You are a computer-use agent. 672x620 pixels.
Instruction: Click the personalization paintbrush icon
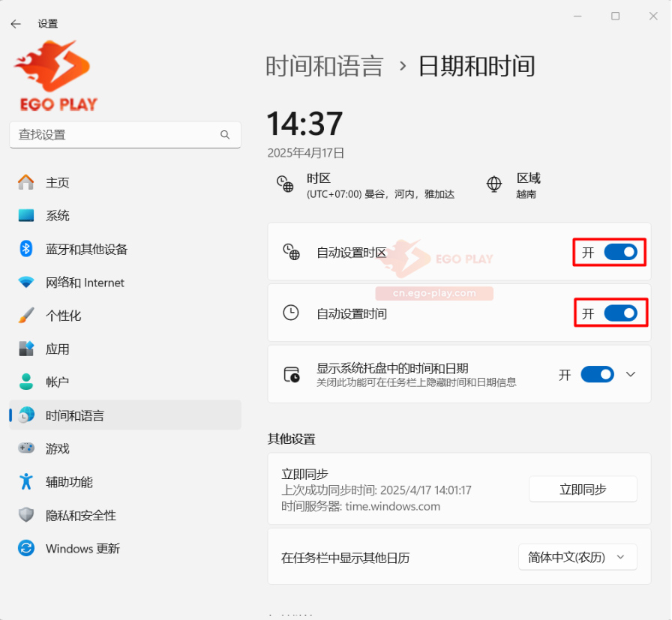point(26,316)
